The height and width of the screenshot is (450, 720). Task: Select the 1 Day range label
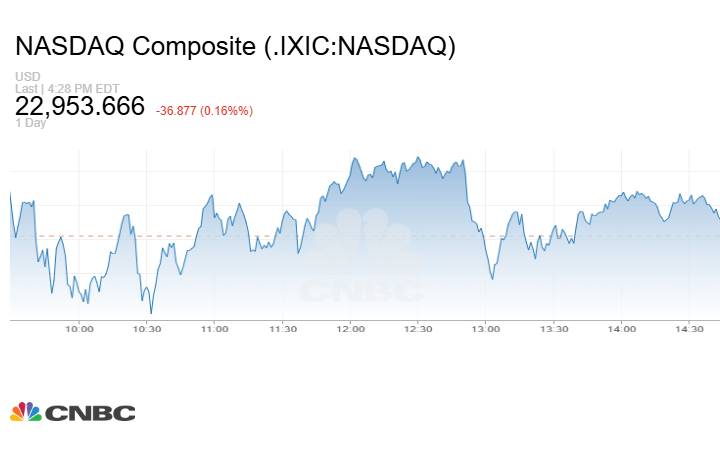tap(31, 123)
